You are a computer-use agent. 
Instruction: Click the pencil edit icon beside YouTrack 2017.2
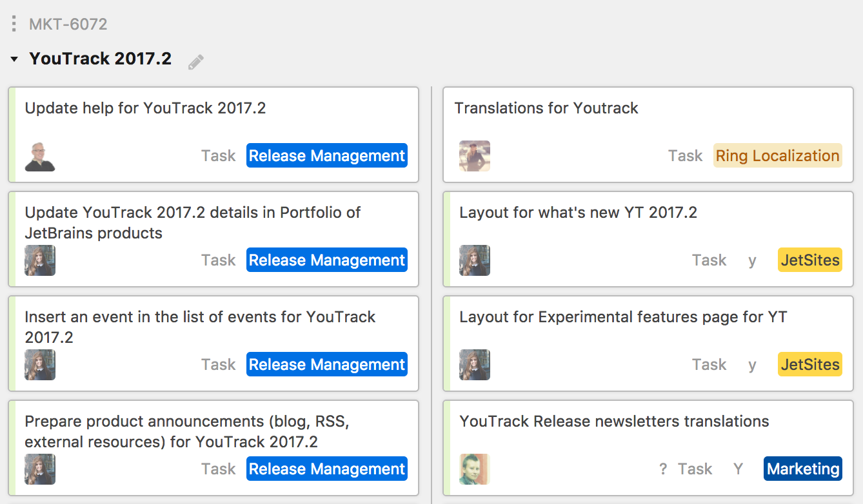pos(195,62)
